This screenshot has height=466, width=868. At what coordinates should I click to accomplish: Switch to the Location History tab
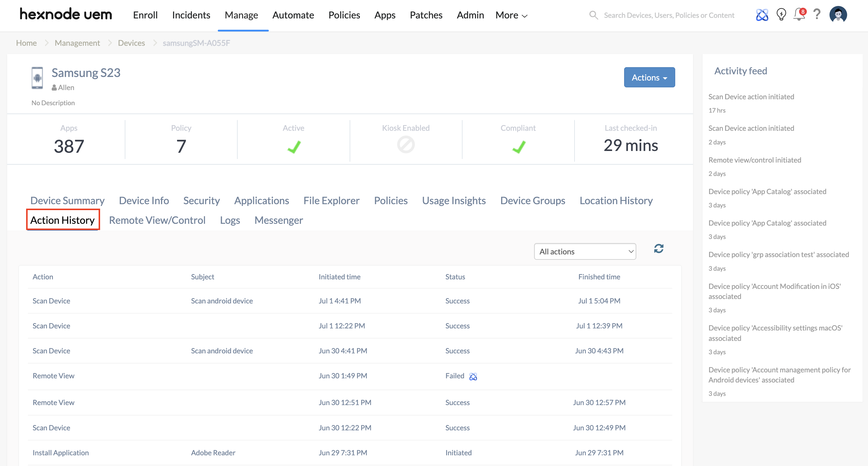pos(616,201)
